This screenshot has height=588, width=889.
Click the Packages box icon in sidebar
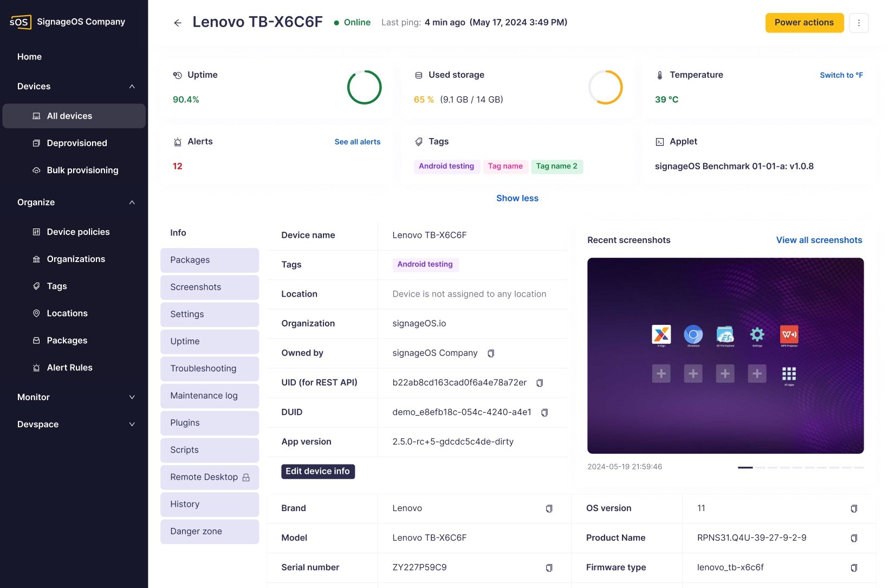point(36,341)
